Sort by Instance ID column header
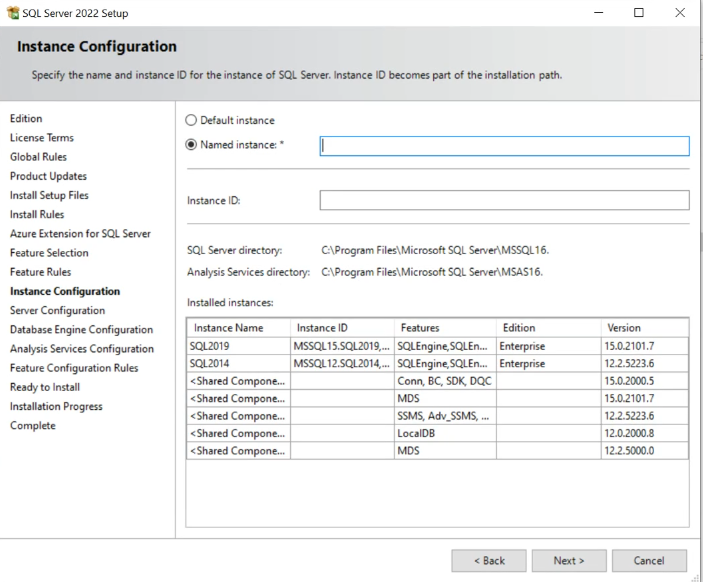The width and height of the screenshot is (703, 582). point(342,328)
